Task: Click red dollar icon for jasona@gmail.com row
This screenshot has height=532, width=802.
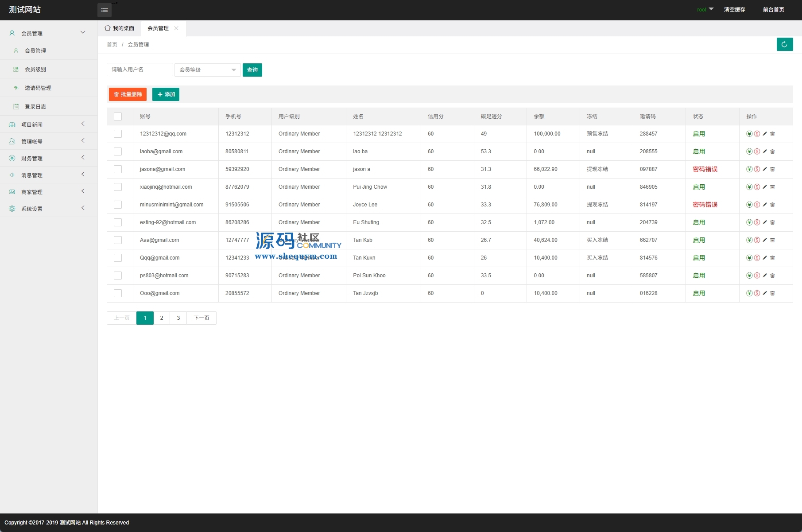Action: pos(757,169)
